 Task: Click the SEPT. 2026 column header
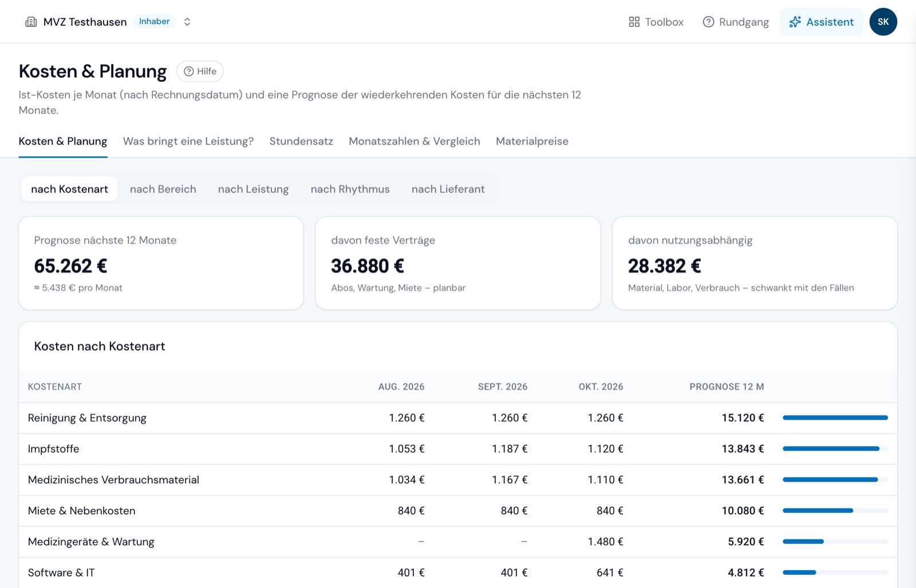click(503, 387)
